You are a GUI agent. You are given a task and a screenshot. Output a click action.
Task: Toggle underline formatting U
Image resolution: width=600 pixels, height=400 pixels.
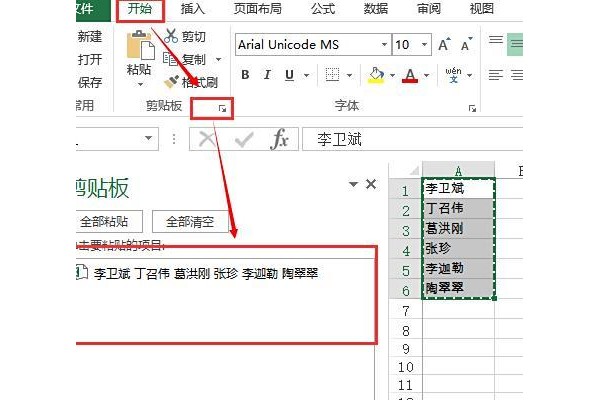pos(290,75)
